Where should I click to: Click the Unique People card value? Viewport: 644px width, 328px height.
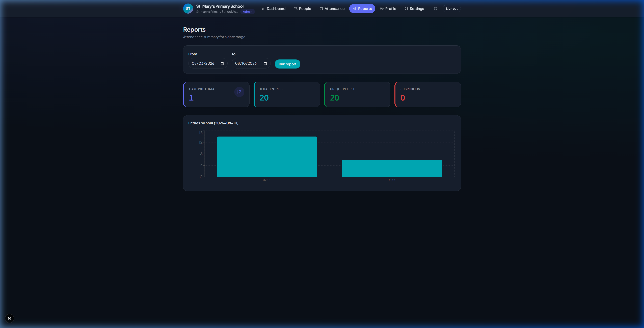(x=335, y=98)
